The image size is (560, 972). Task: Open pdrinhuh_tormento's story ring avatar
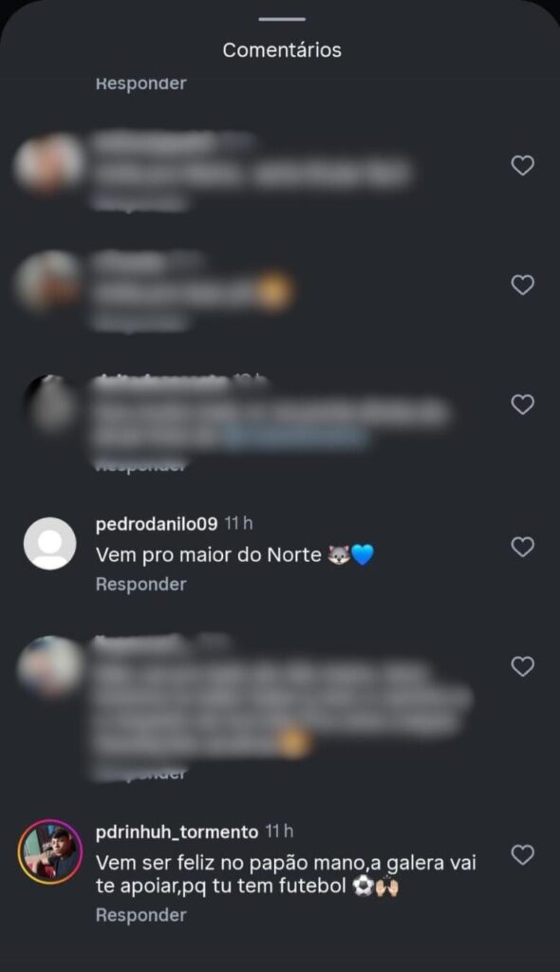[x=49, y=851]
